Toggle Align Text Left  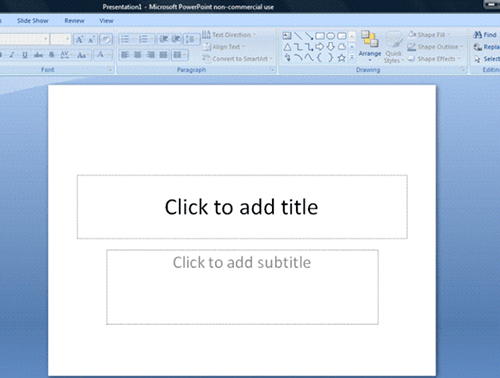(125, 55)
